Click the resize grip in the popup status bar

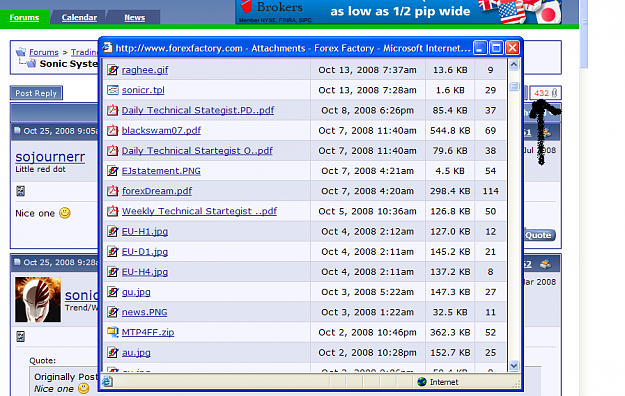tap(517, 384)
